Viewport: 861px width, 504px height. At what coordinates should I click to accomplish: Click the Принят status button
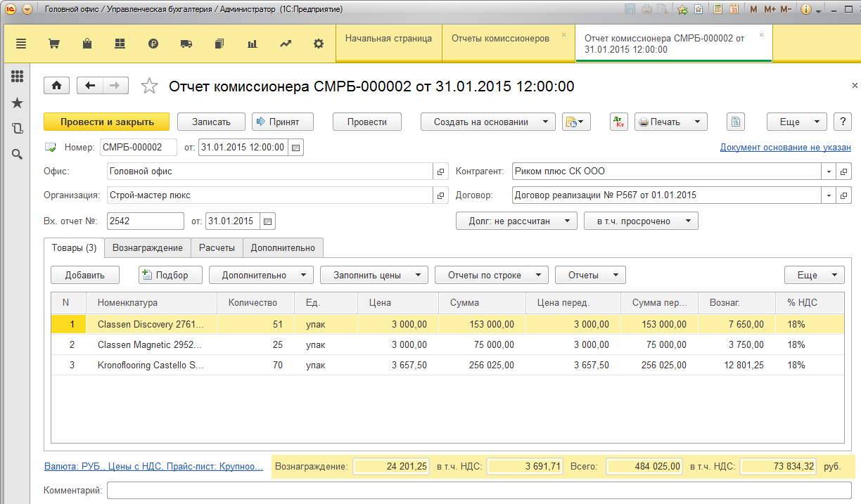click(283, 122)
